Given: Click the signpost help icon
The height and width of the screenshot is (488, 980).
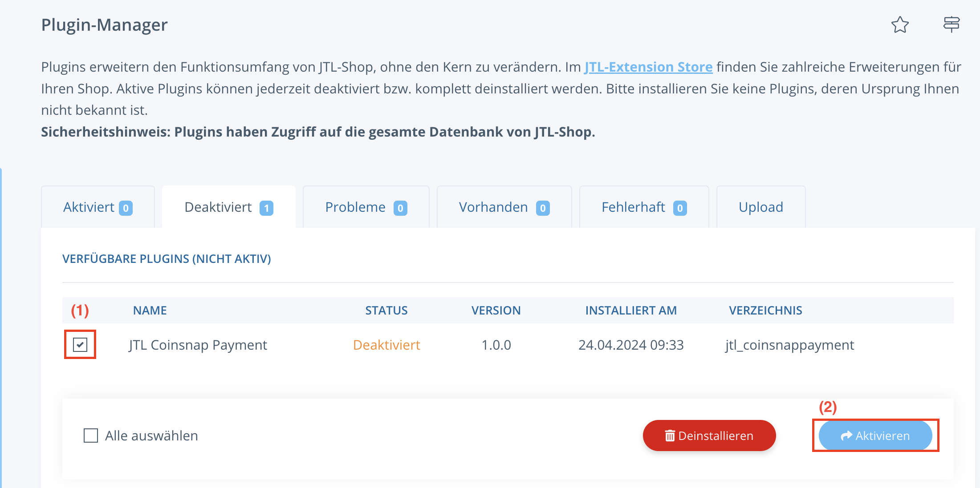Looking at the screenshot, I should click(951, 24).
